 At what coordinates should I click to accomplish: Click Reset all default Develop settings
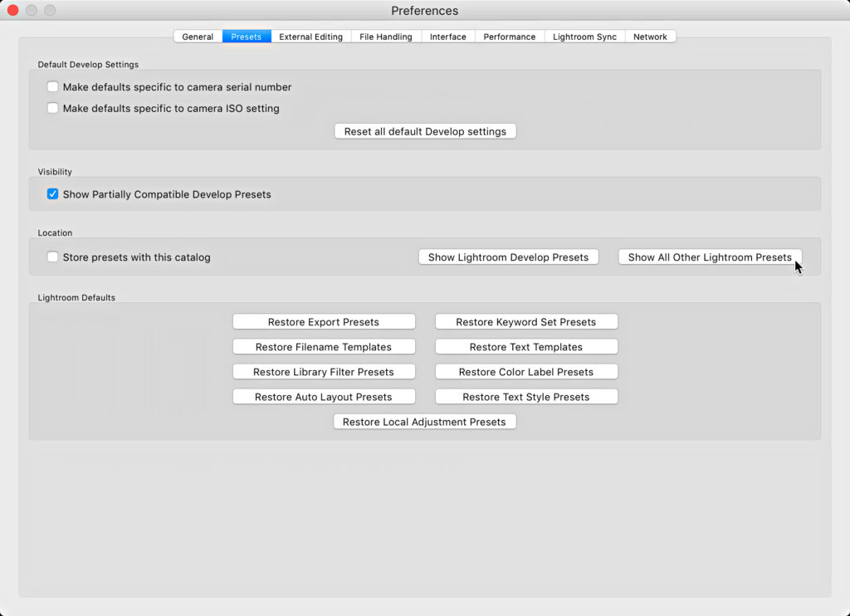coord(425,131)
